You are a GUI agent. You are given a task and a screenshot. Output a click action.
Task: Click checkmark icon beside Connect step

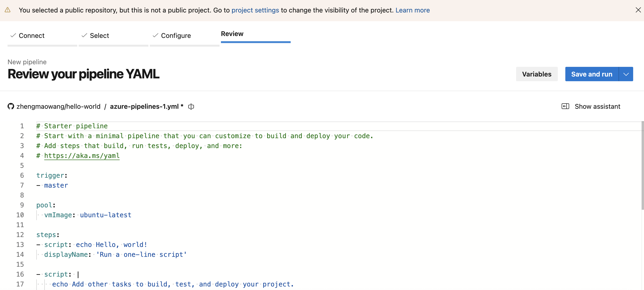point(13,36)
